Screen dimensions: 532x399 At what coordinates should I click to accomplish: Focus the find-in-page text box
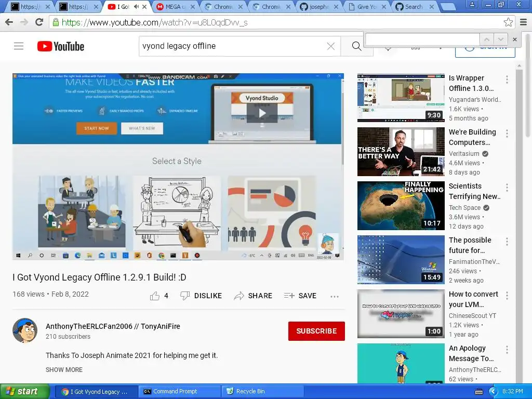tap(422, 39)
